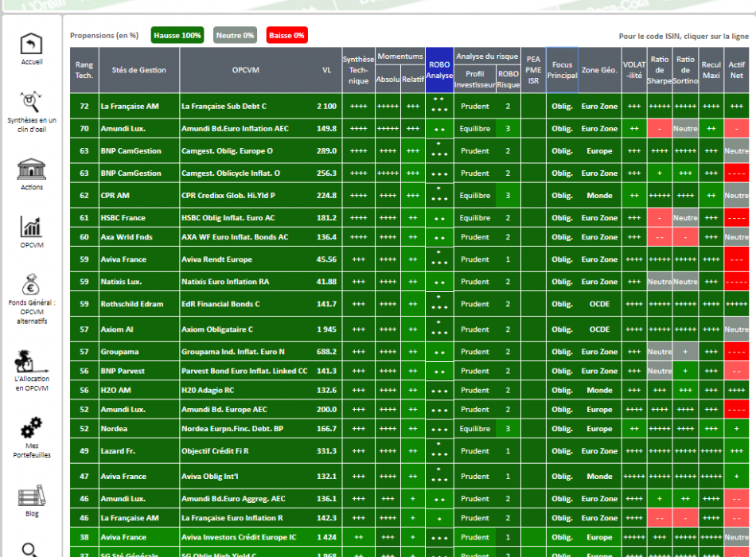Screen dimensions: 756x557
Task: Select Axiom Obligataire C fund
Action: (x=217, y=329)
